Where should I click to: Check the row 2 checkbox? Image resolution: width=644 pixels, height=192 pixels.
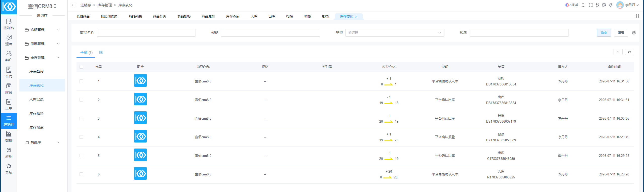click(x=81, y=100)
